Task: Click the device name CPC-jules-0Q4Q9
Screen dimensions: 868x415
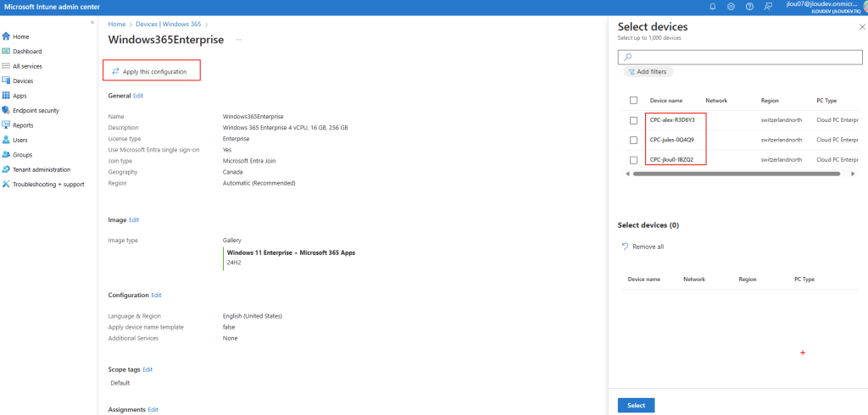Action: point(671,140)
